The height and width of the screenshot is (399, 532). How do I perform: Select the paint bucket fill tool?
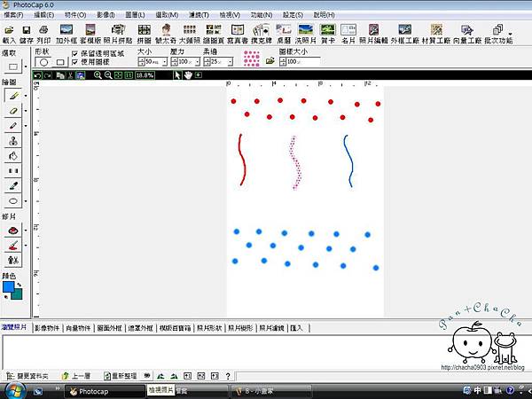13,156
